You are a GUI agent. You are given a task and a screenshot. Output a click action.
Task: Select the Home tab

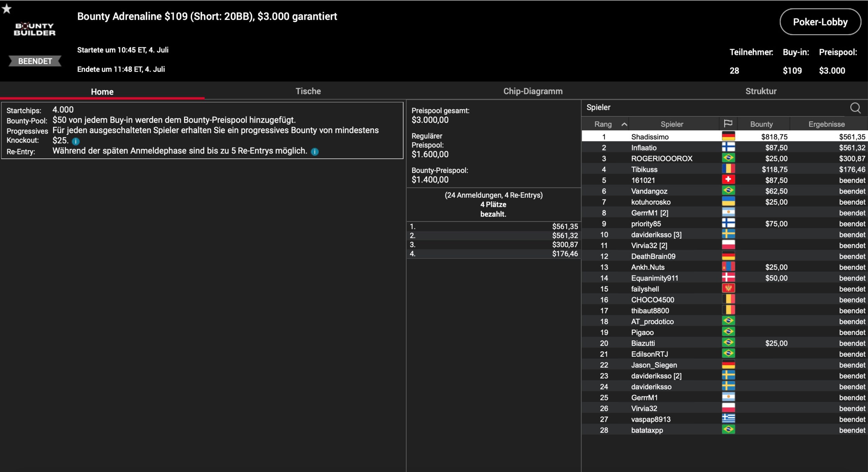coord(102,92)
